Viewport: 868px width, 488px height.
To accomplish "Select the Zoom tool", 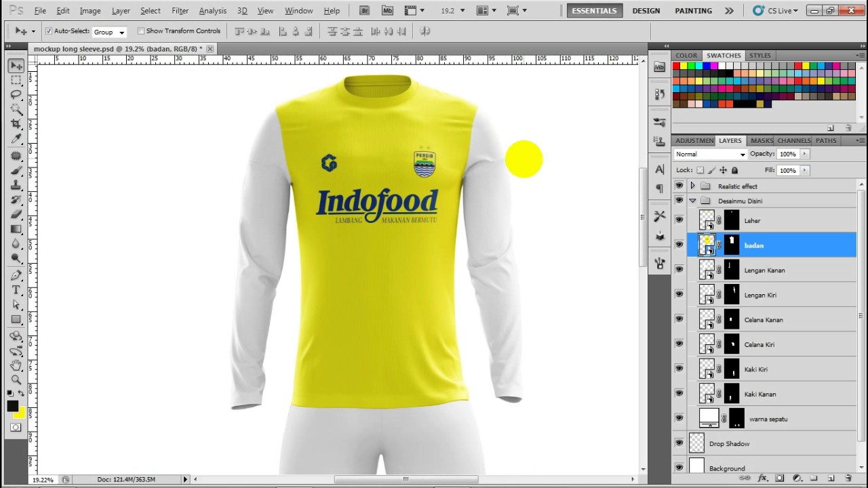I will (16, 380).
